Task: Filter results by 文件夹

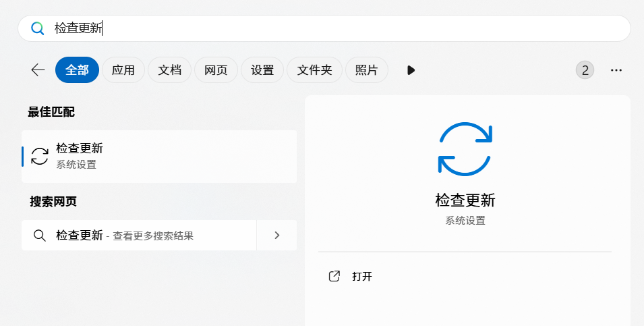Action: [315, 70]
